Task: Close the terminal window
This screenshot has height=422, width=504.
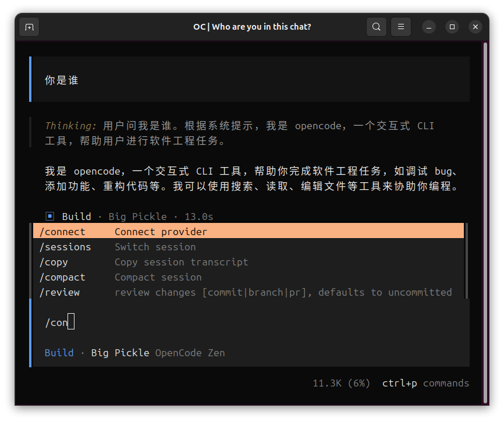Action: click(x=475, y=27)
